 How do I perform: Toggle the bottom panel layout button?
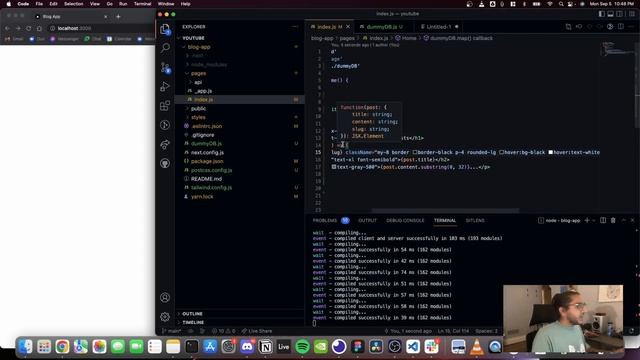pyautogui.click(x=611, y=14)
